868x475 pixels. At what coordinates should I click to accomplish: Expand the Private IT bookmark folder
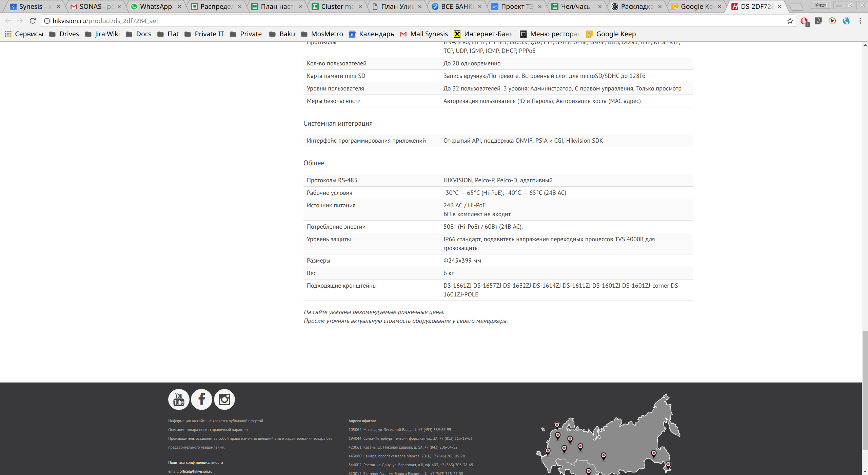[204, 34]
